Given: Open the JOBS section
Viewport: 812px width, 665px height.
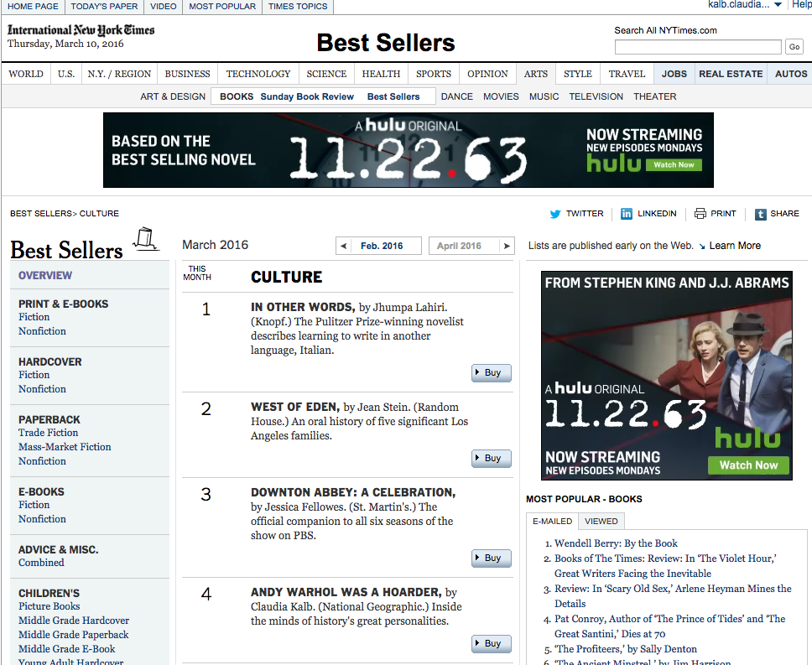Looking at the screenshot, I should pyautogui.click(x=674, y=74).
